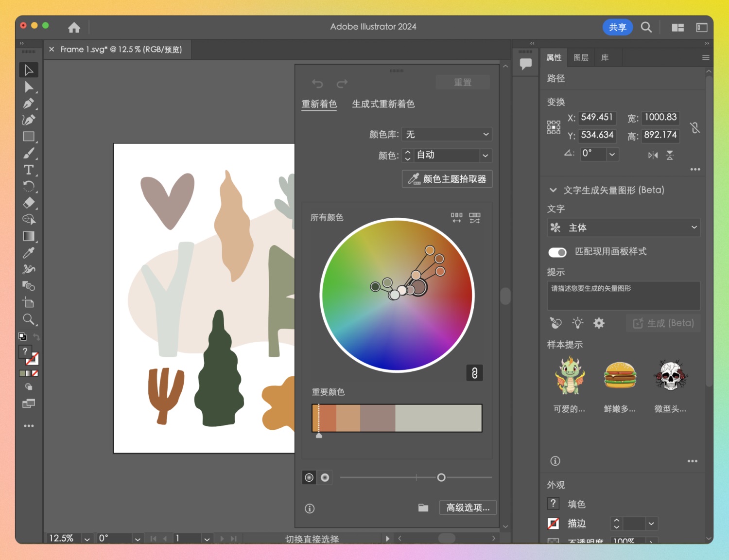This screenshot has height=560, width=729.
Task: Select the Rectangle tool
Action: point(29,137)
